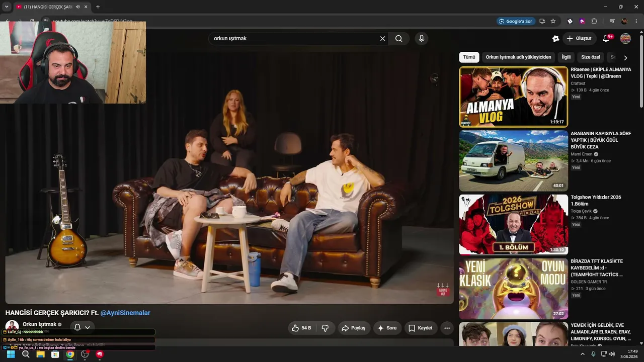This screenshot has width=644, height=362.
Task: Open OBS Studio from the taskbar
Action: [85, 354]
